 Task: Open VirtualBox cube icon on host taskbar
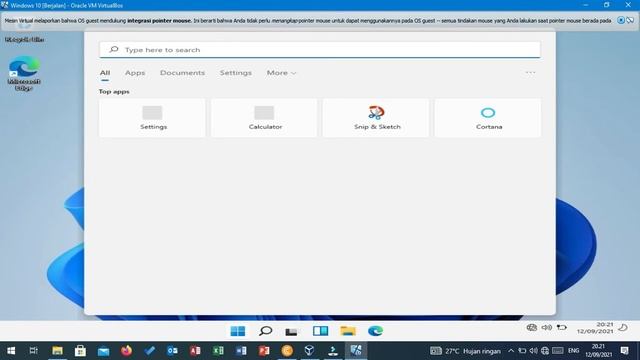point(309,351)
